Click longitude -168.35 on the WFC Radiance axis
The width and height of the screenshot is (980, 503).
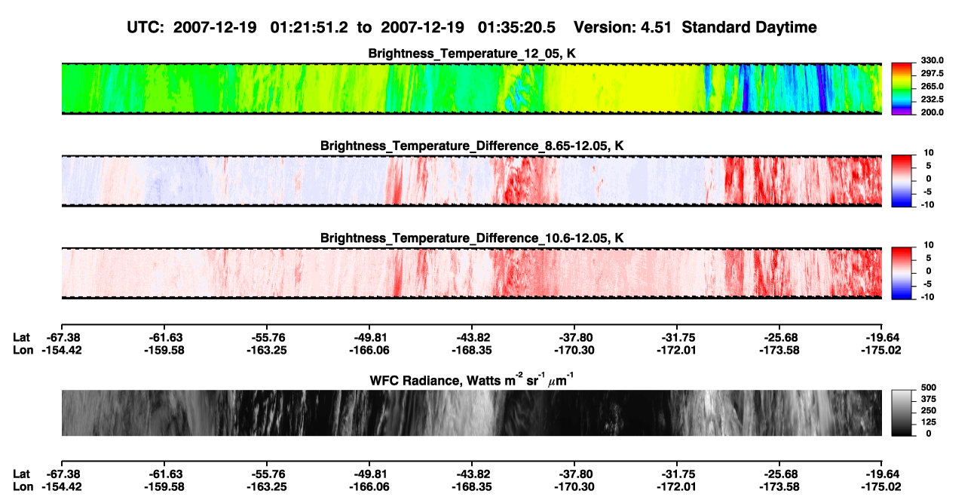(472, 486)
